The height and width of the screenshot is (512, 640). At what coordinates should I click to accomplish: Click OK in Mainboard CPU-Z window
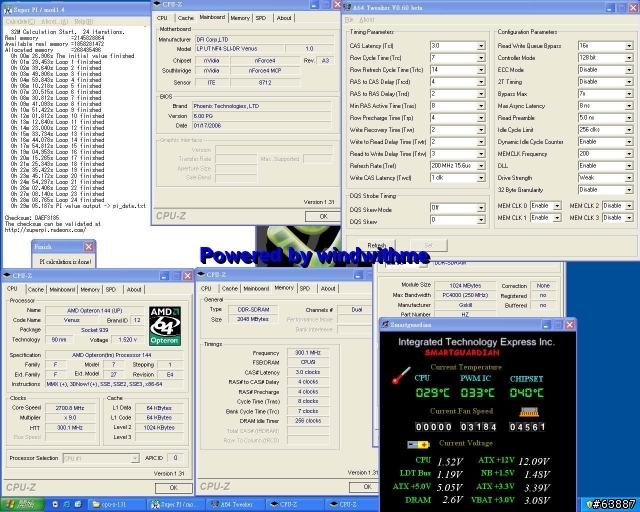click(324, 216)
